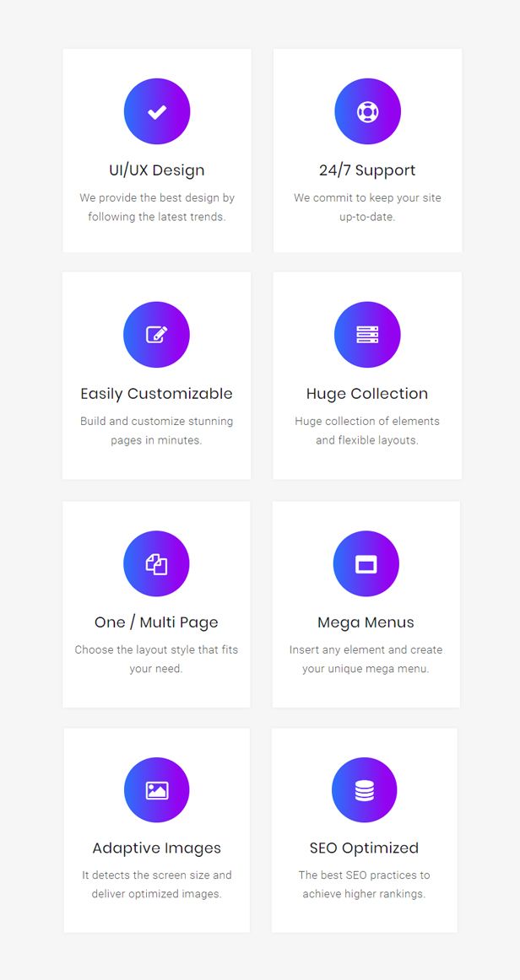The height and width of the screenshot is (980, 520).
Task: Click the Mega Menus heading
Action: click(366, 622)
